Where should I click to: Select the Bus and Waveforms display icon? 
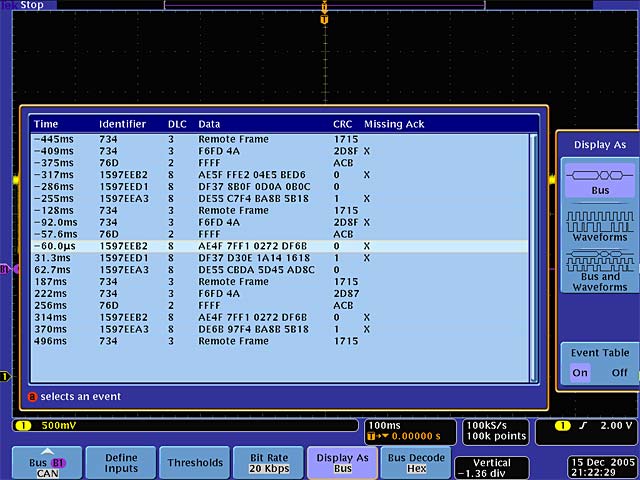(x=600, y=270)
